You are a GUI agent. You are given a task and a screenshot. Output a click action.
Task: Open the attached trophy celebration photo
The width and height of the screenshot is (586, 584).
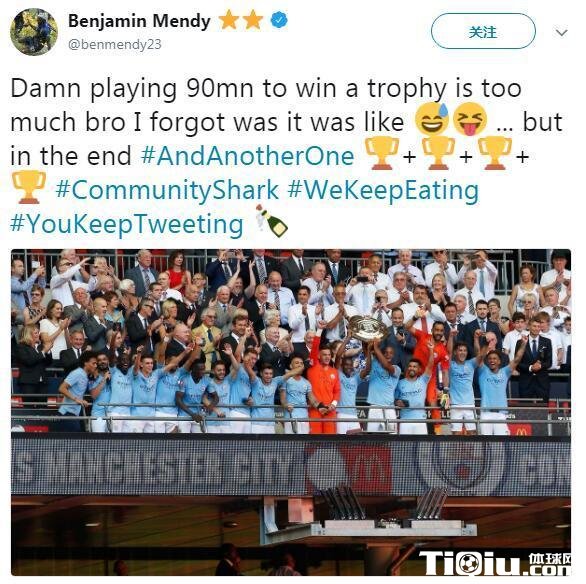click(291, 412)
